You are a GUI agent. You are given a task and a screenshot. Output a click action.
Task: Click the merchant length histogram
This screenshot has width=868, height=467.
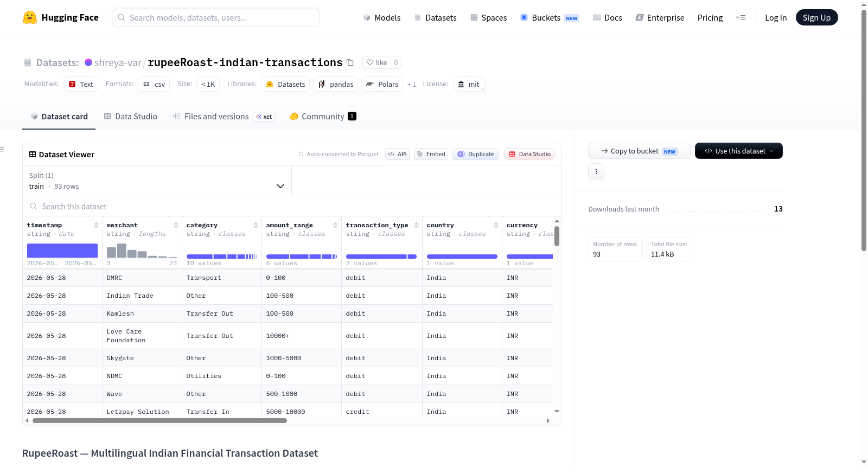coord(142,251)
